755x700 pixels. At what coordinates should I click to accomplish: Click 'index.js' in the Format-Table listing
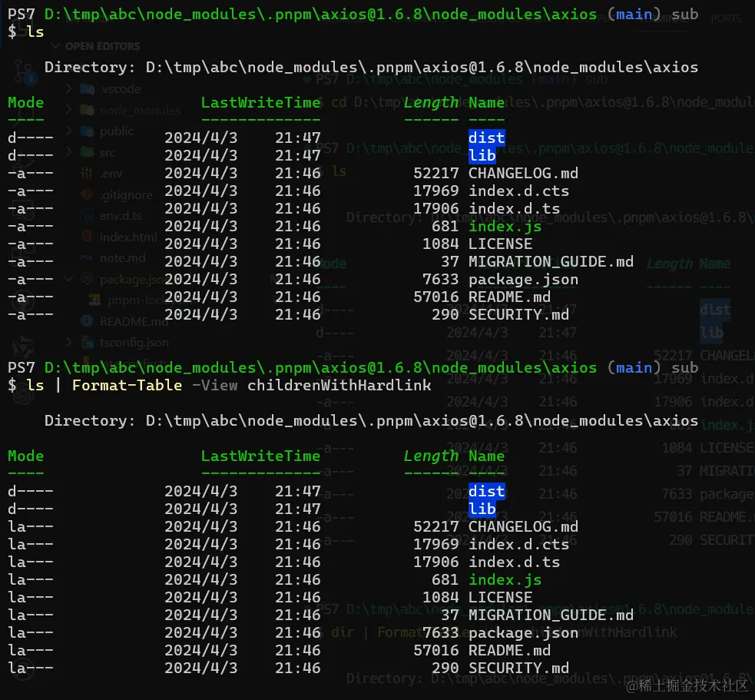[505, 579]
